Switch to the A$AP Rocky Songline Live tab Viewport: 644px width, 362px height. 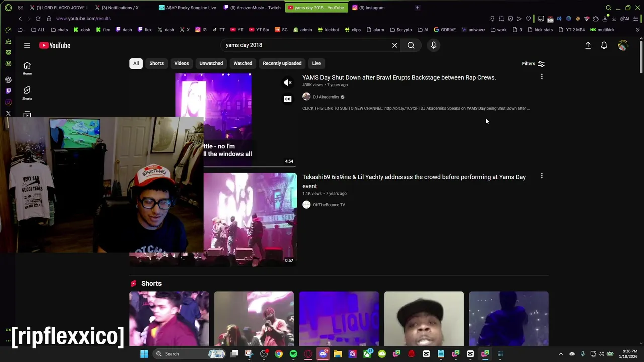(188, 8)
